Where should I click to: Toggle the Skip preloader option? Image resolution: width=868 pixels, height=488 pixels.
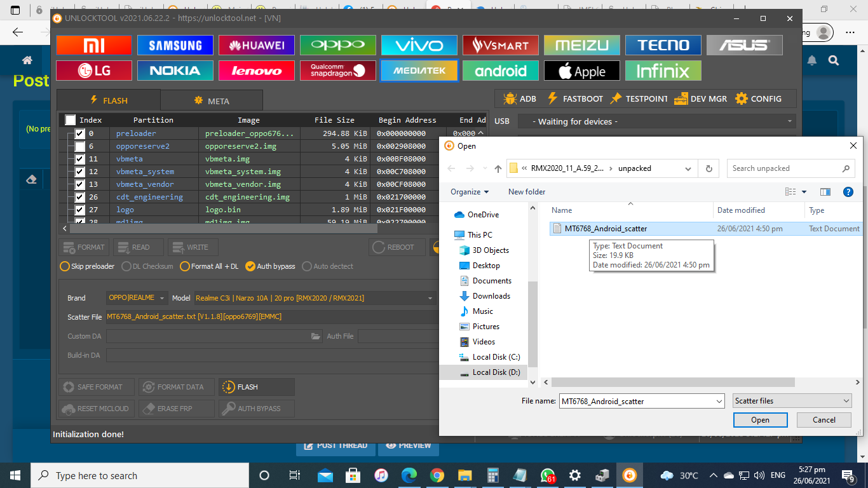87,266
